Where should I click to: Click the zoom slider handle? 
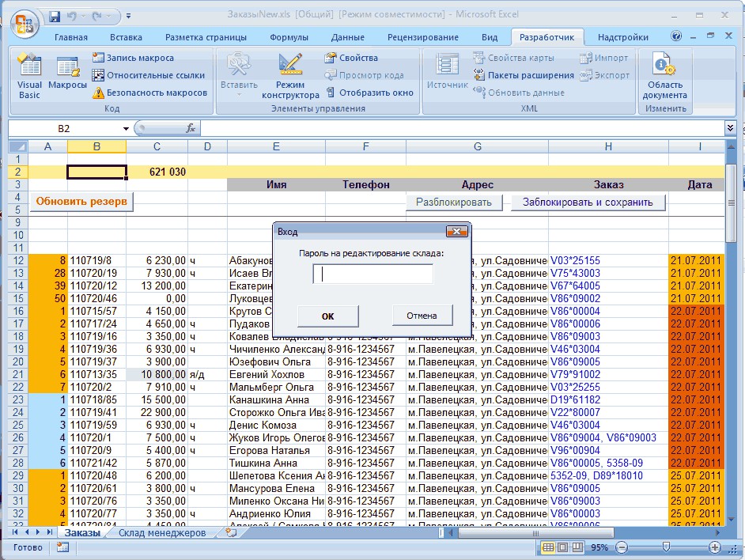click(666, 547)
